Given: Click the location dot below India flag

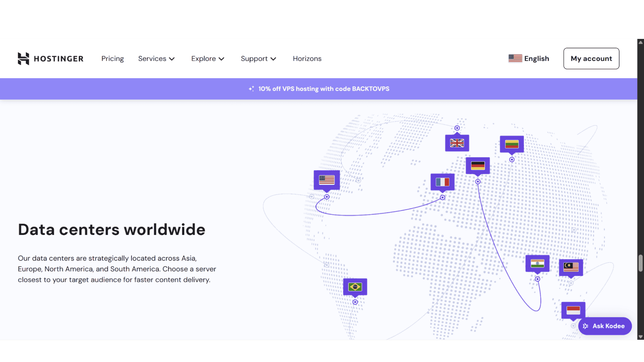Looking at the screenshot, I should point(537,279).
